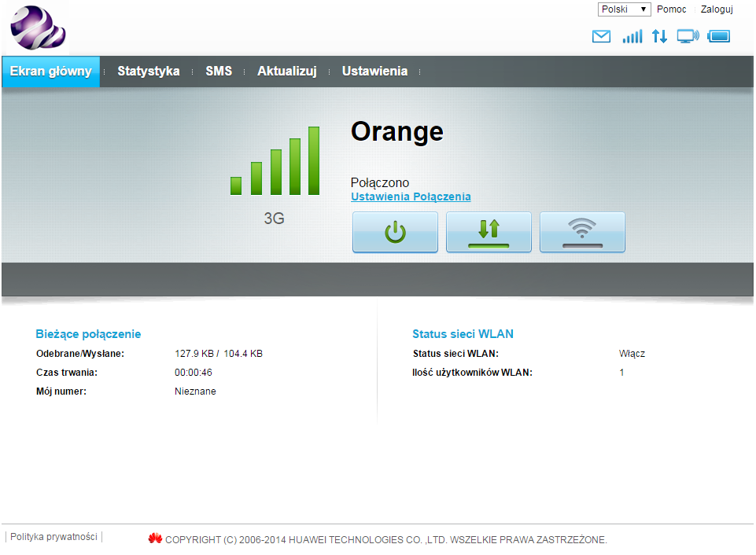Image resolution: width=756 pixels, height=555 pixels.
Task: Click the purple operator logo
Action: click(38, 28)
